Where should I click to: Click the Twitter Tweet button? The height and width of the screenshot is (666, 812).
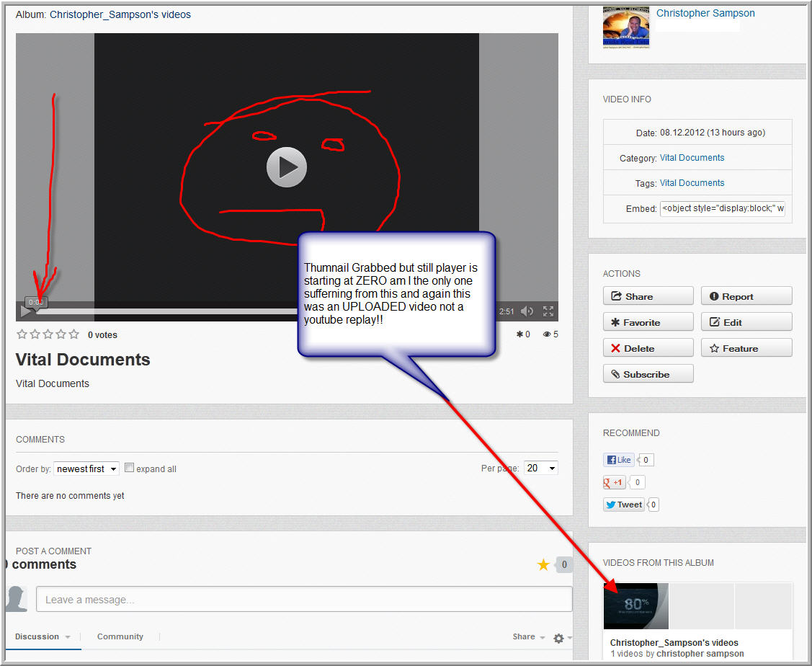pyautogui.click(x=623, y=505)
